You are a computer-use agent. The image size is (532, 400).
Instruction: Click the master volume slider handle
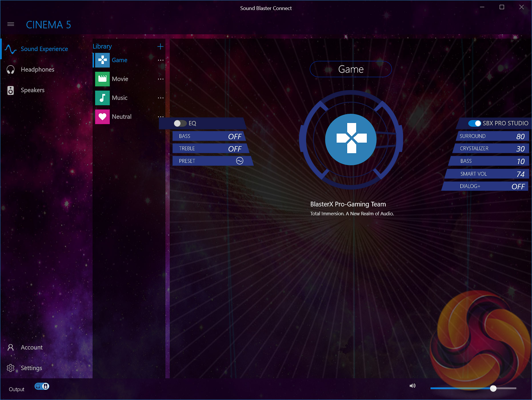493,388
